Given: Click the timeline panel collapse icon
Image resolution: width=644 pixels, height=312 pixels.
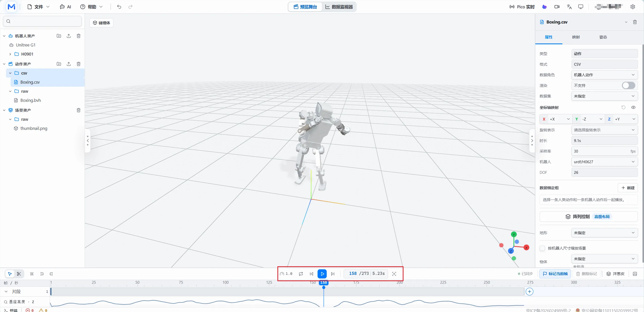Looking at the screenshot, I should tap(635, 274).
